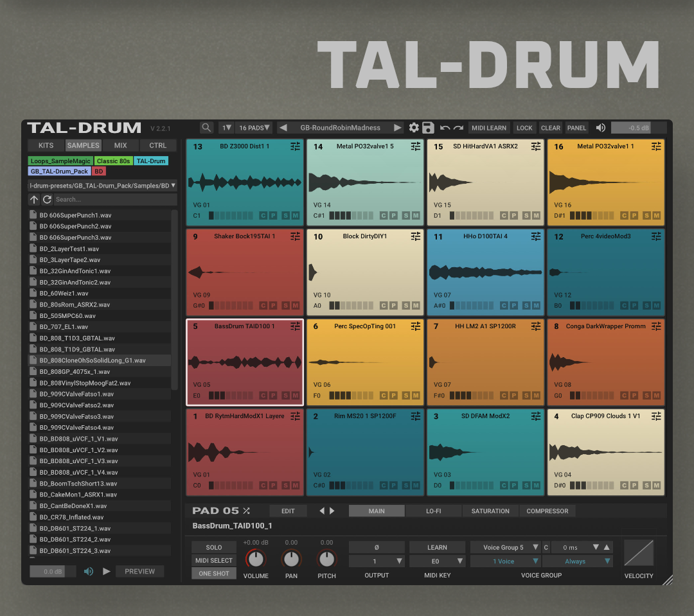Load previous preset with the left arrow

pyautogui.click(x=284, y=128)
